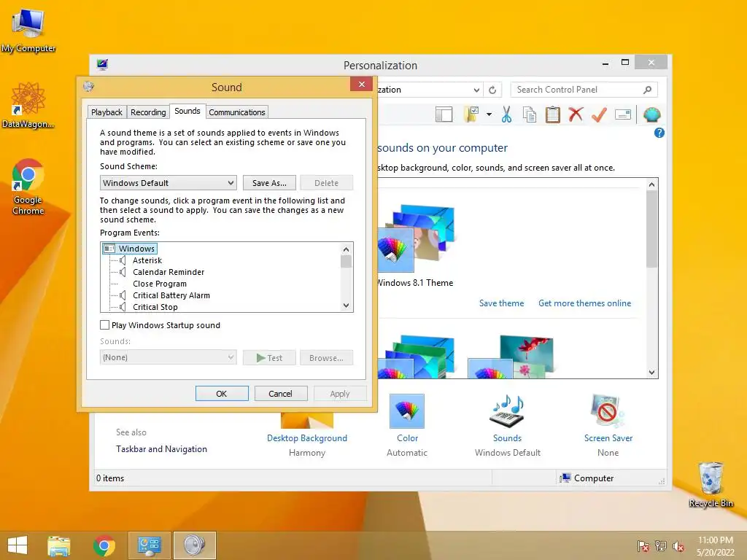Open the Sounds piano icon

coord(507,411)
